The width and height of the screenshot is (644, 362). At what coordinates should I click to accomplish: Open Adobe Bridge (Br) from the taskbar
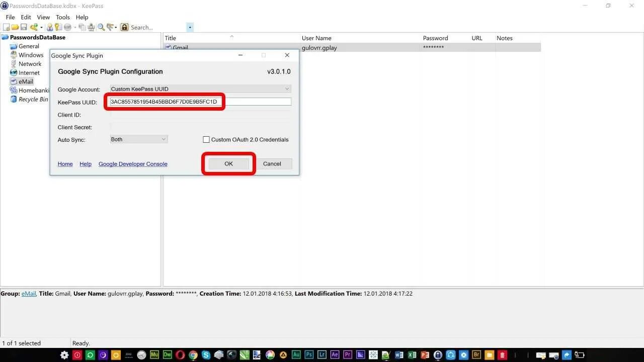click(476, 355)
